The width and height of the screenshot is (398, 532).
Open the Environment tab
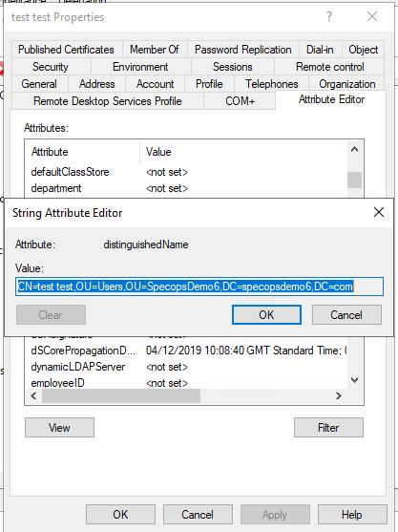click(x=140, y=67)
